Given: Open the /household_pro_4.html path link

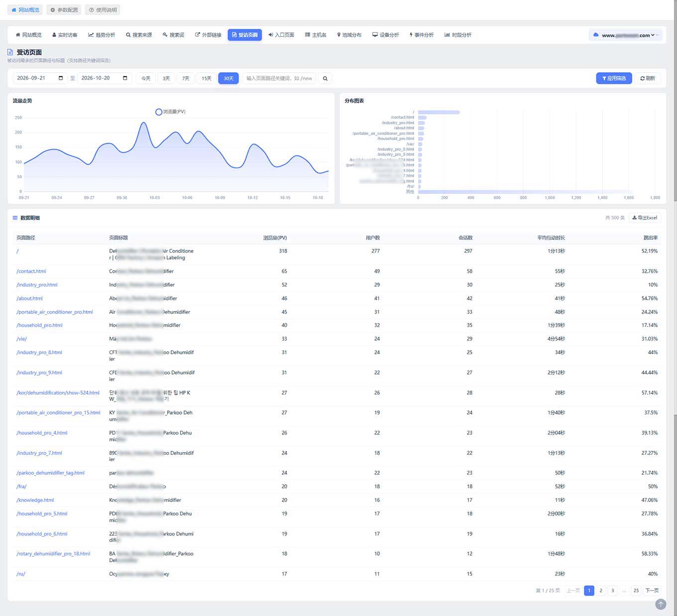Looking at the screenshot, I should pyautogui.click(x=42, y=433).
